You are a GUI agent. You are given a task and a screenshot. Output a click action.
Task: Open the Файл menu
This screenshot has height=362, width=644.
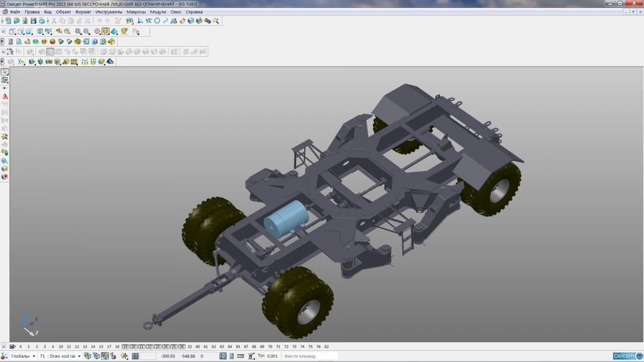pos(15,12)
